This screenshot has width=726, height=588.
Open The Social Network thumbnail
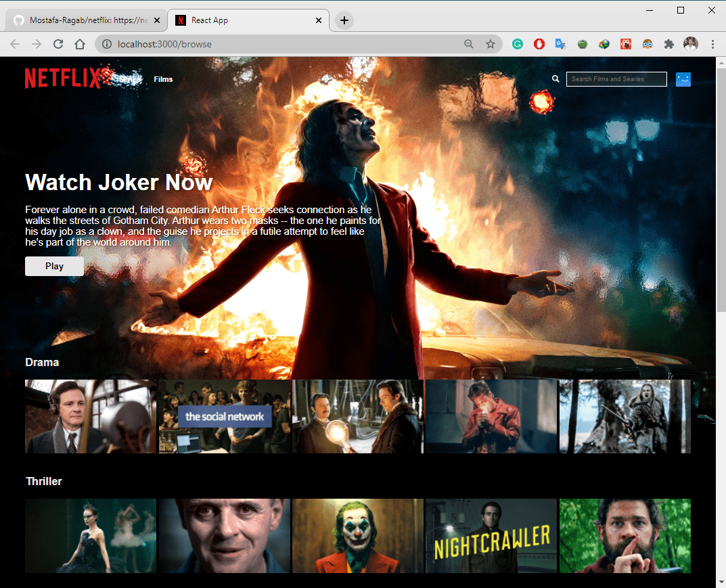click(225, 416)
